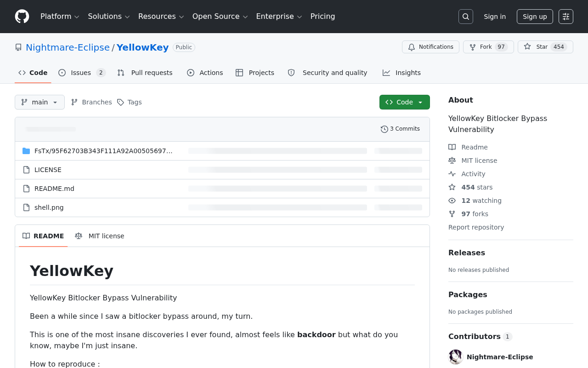Open the Actions tab

(x=205, y=73)
